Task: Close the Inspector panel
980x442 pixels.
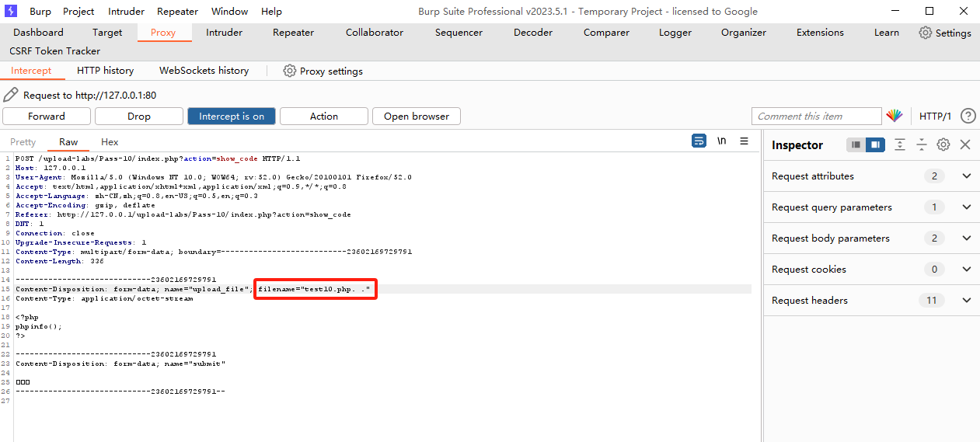Action: [x=965, y=144]
